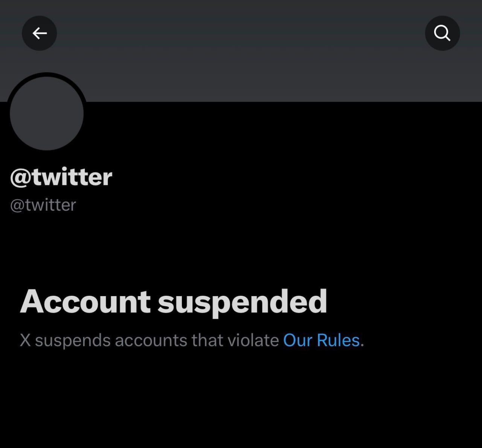Click the word Account in the heading
The image size is (482, 448).
85,302
